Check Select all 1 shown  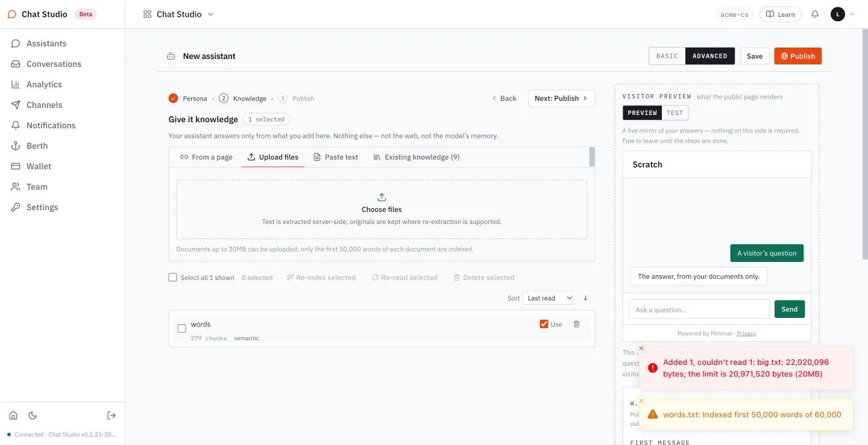pos(173,278)
